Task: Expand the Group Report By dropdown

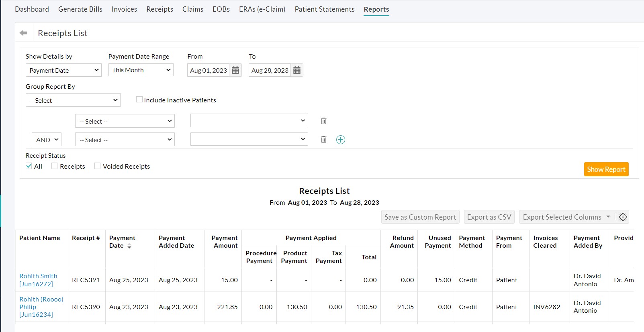Action: (73, 100)
